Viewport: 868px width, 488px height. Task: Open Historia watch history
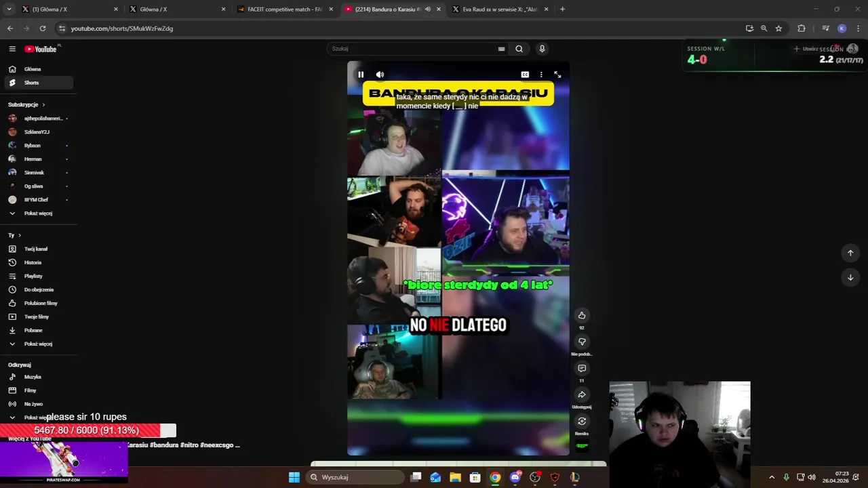pyautogui.click(x=39, y=262)
